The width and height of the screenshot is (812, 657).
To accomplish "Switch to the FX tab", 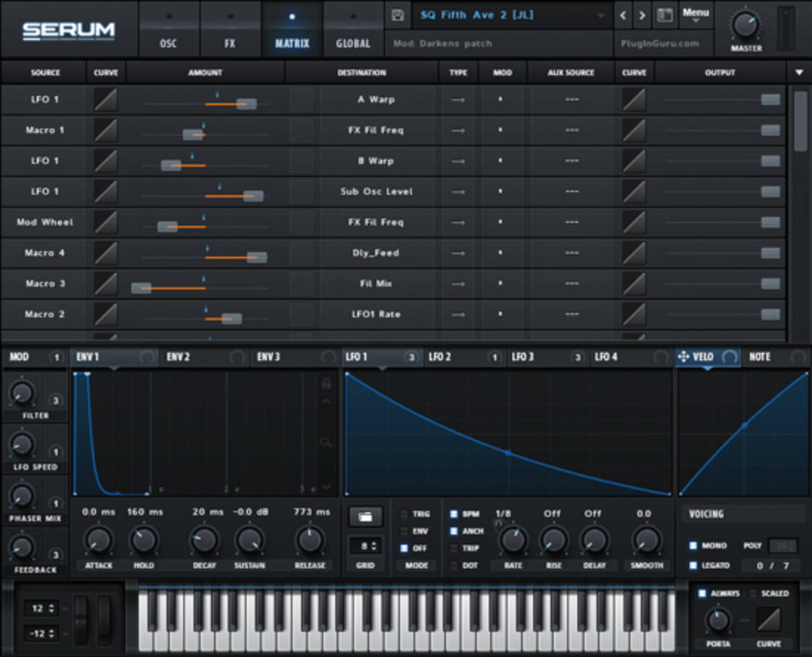I will (230, 29).
